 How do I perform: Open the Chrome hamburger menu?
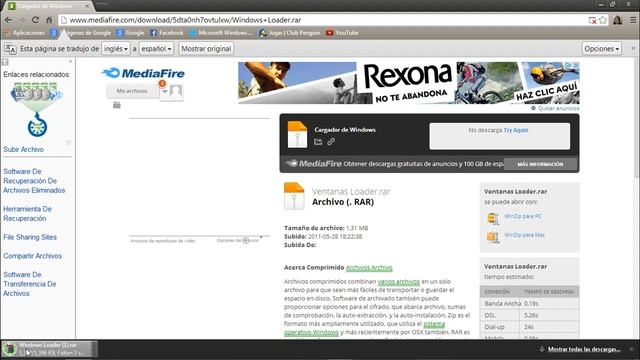point(633,20)
